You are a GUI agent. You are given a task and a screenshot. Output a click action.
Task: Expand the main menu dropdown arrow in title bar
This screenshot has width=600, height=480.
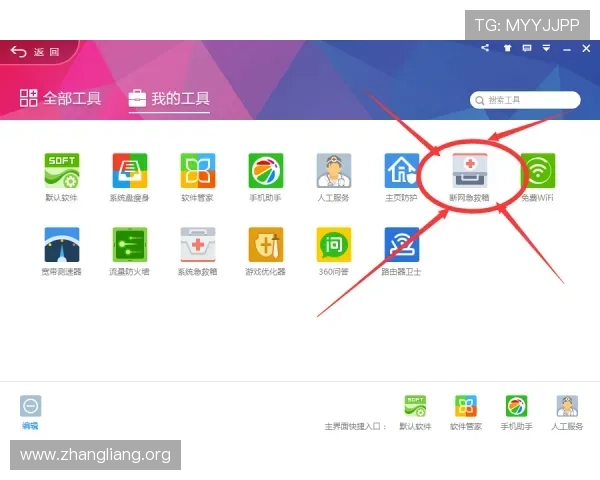546,48
